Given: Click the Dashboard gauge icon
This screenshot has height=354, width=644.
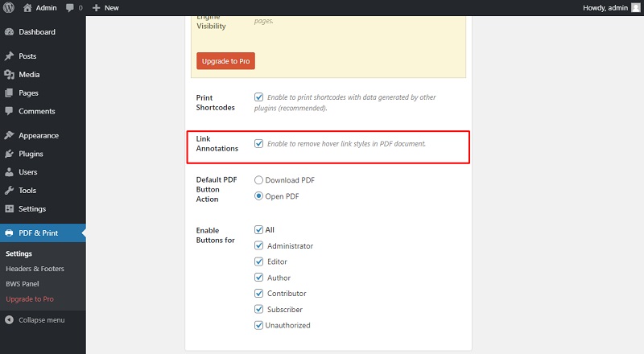Looking at the screenshot, I should click(9, 32).
